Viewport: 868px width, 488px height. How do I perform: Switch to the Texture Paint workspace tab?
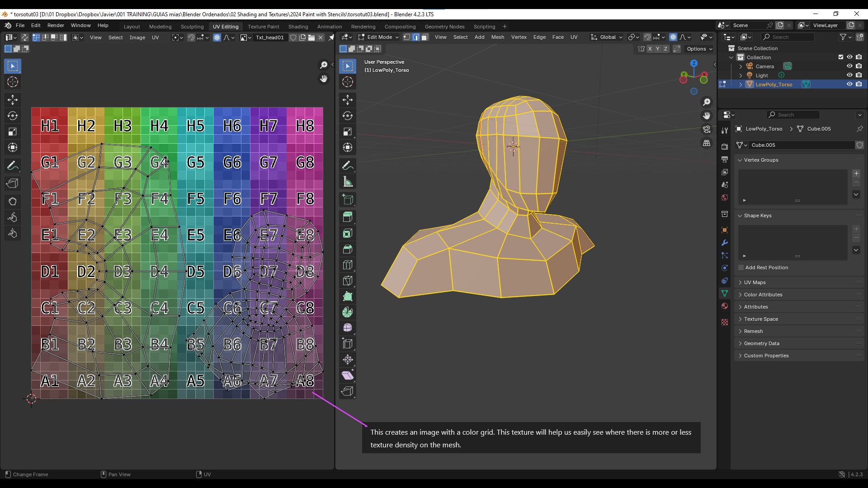[263, 27]
